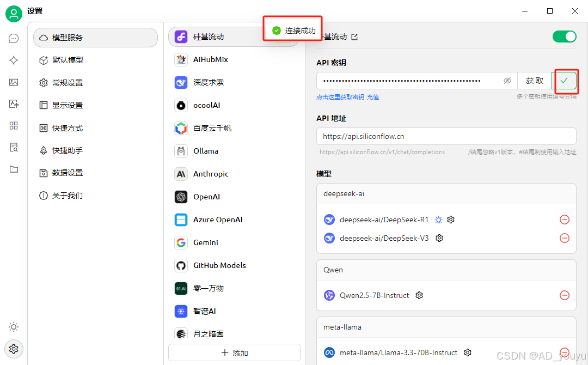Select 默认模型 settings menu
Screen dimensions: 588x365
96,60
